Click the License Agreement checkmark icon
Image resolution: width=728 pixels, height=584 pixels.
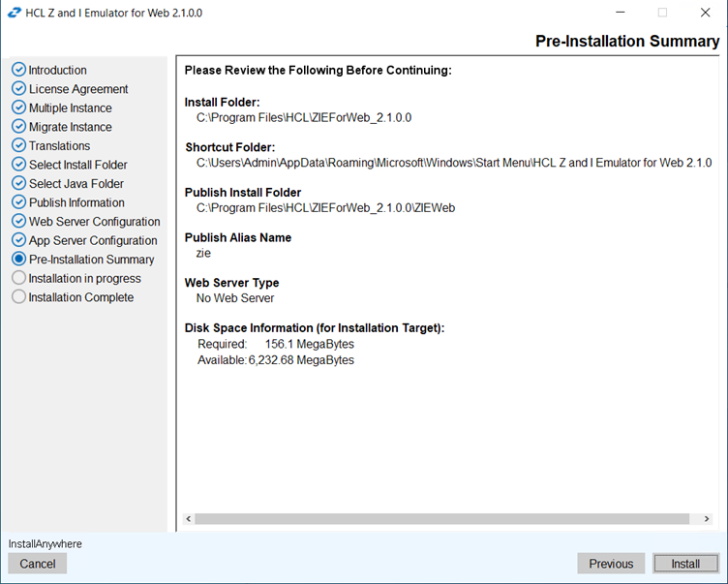pos(18,88)
